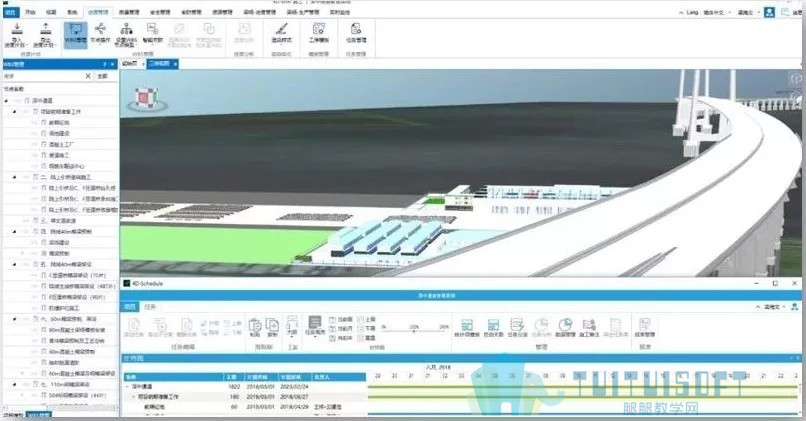Switch to the 开始 ribbon tab
Image resolution: width=806 pixels, height=421 pixels.
(x=30, y=12)
